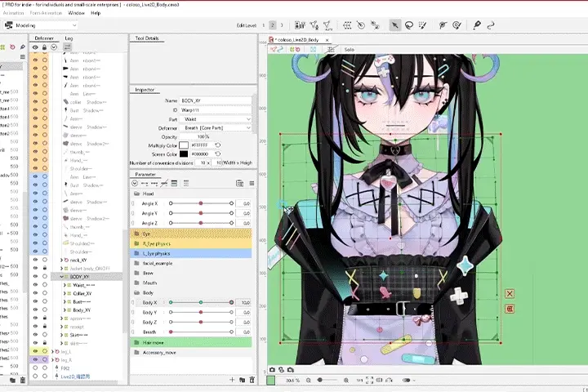This screenshot has width=588, height=392.
Task: Create new parameter group folder icon
Action: tap(243, 380)
